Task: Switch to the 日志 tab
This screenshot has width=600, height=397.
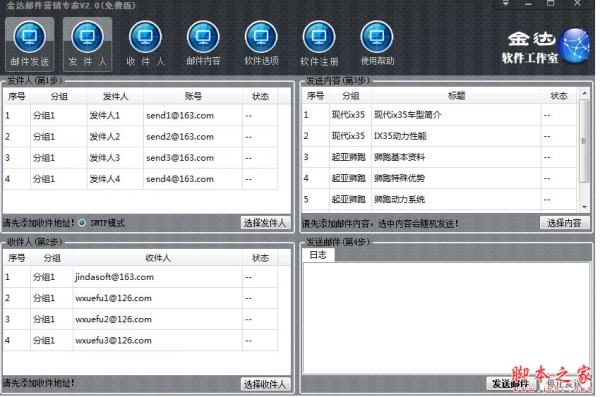Action: (x=318, y=255)
